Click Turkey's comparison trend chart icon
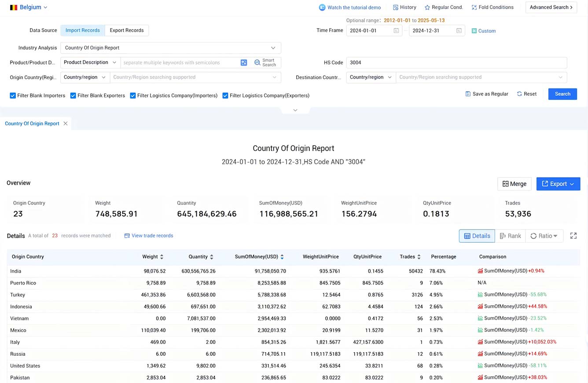 (x=480, y=295)
